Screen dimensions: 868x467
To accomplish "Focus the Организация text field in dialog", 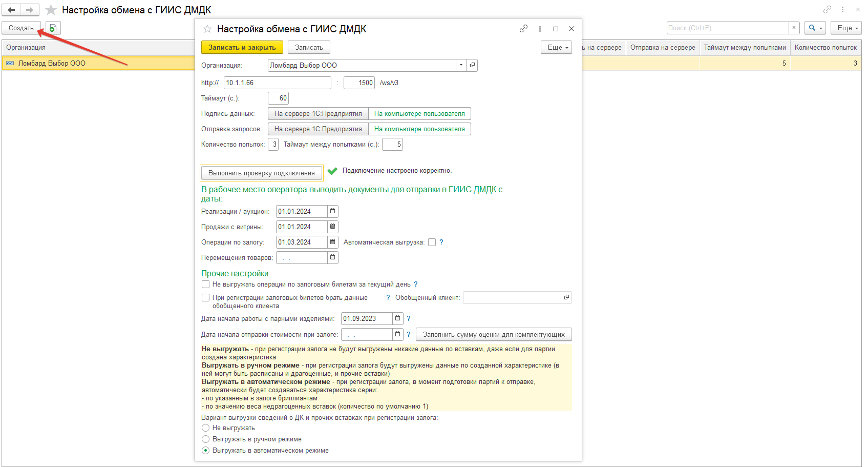I will pos(362,65).
